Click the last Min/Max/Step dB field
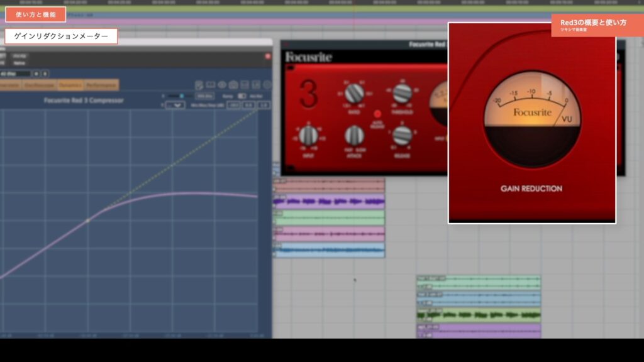 [x=264, y=106]
